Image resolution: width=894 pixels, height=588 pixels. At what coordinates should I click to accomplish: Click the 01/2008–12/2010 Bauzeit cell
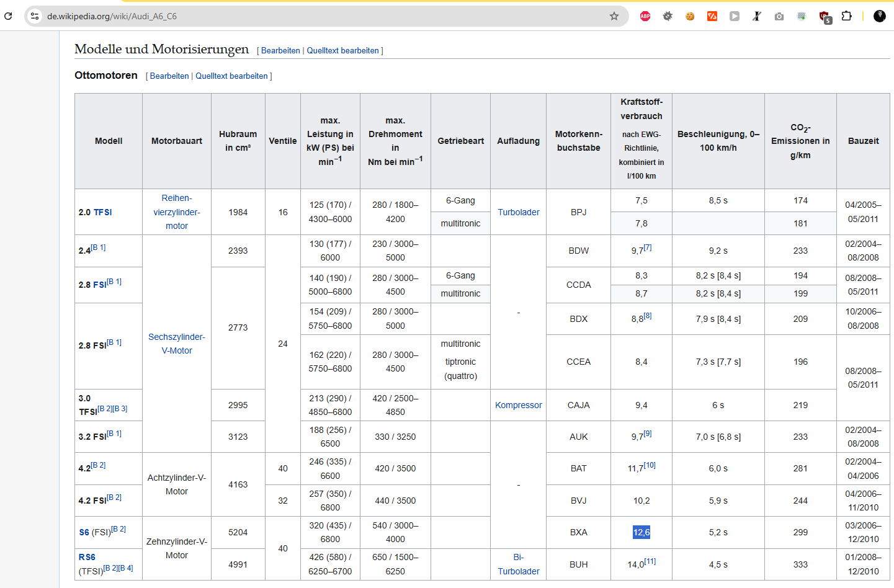pyautogui.click(x=864, y=564)
